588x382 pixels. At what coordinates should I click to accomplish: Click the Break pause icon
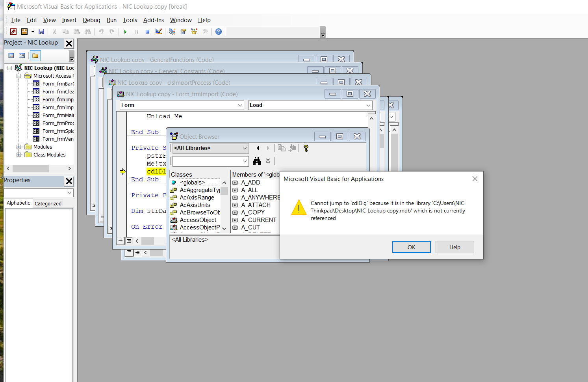[136, 32]
